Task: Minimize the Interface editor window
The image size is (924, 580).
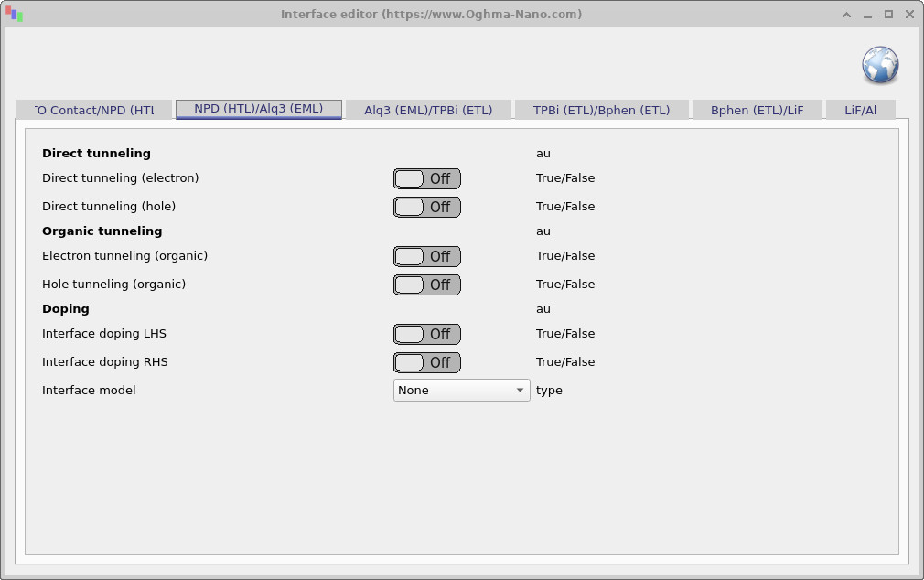Action: tap(865, 14)
